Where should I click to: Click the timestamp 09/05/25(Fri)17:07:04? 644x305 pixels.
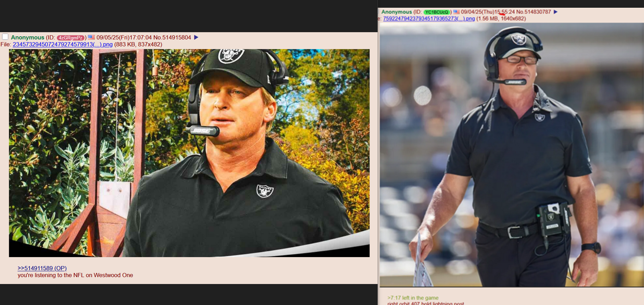[124, 37]
